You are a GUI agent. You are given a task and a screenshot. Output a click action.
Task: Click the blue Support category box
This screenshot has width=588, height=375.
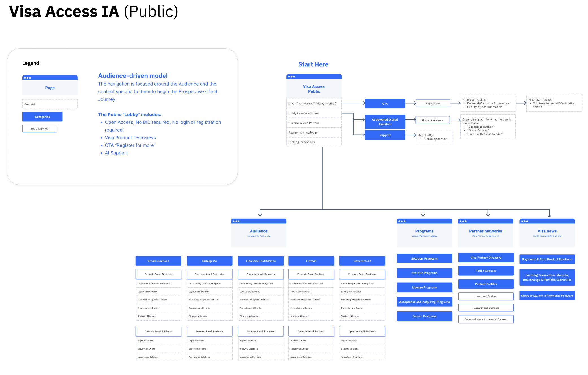(385, 135)
